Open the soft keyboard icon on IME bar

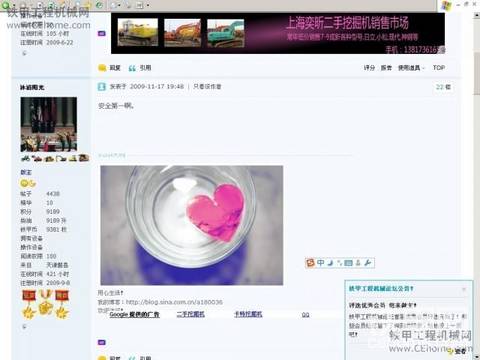(348, 263)
